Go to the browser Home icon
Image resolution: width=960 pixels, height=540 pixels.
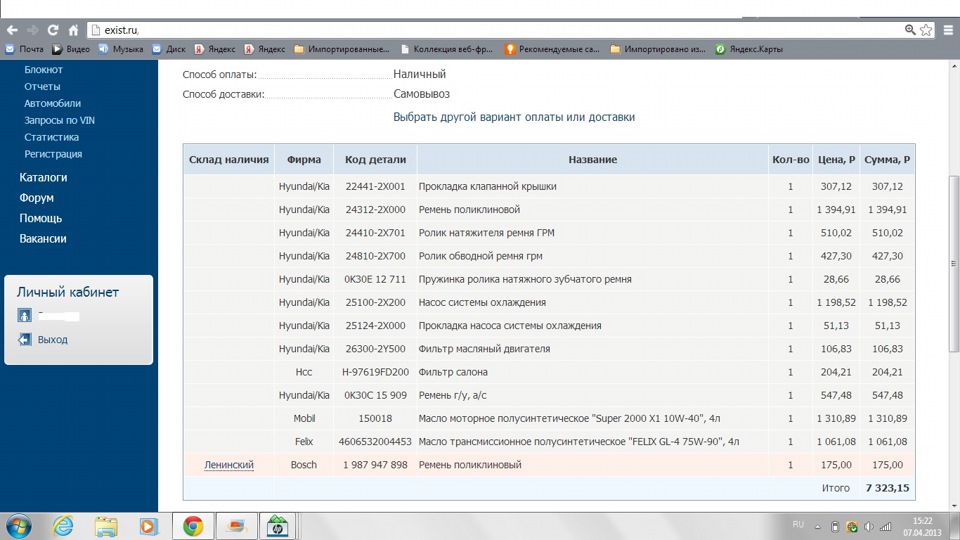tap(73, 29)
